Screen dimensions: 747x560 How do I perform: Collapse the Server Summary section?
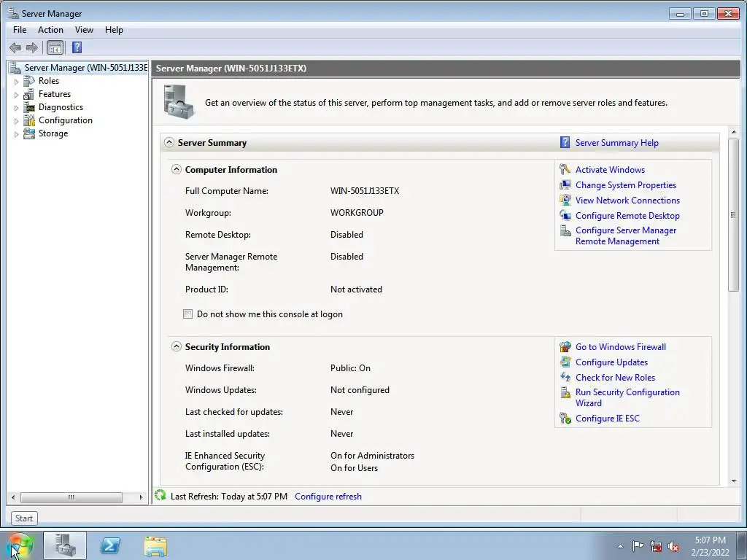pyautogui.click(x=169, y=142)
